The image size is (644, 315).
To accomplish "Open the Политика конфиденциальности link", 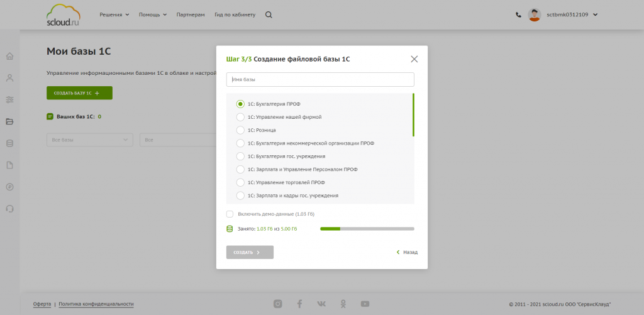I will (96, 304).
